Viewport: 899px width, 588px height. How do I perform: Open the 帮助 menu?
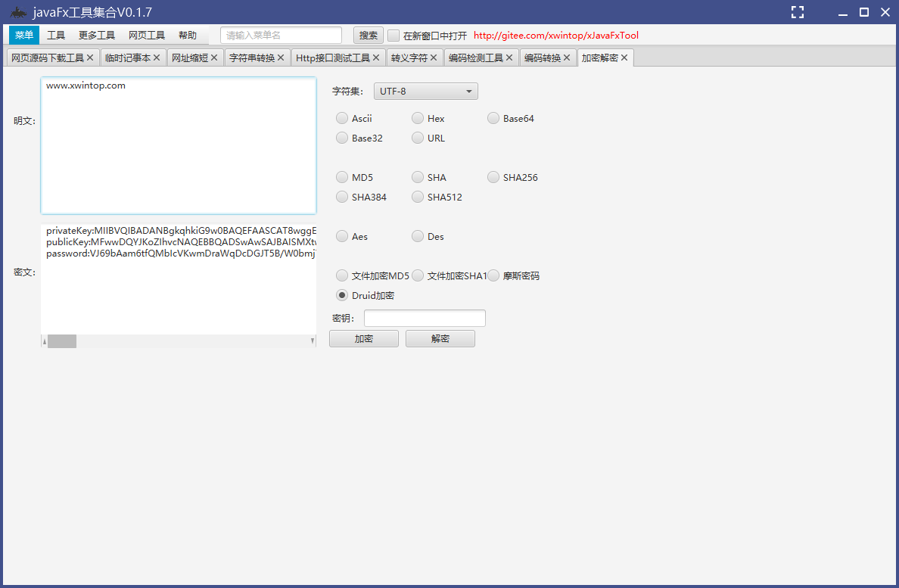coord(188,35)
